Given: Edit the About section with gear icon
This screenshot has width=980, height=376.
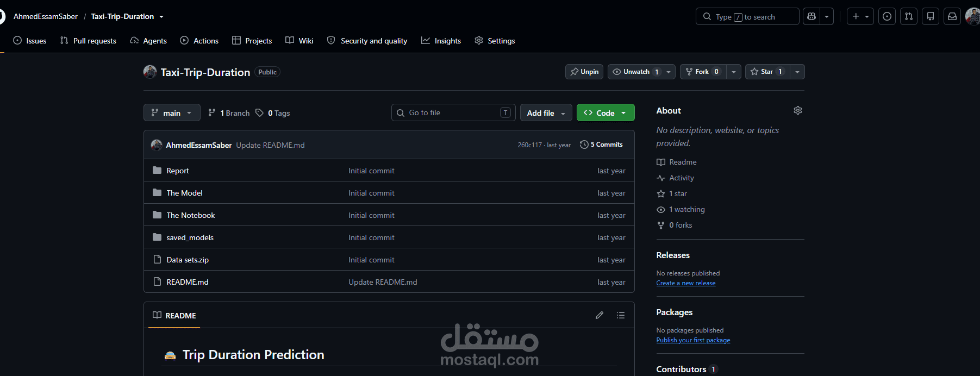Looking at the screenshot, I should click(x=798, y=110).
